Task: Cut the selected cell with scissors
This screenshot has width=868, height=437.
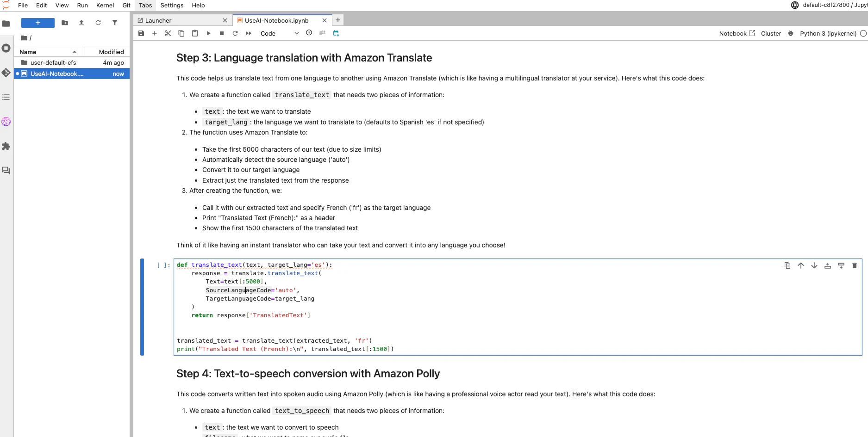Action: click(168, 33)
